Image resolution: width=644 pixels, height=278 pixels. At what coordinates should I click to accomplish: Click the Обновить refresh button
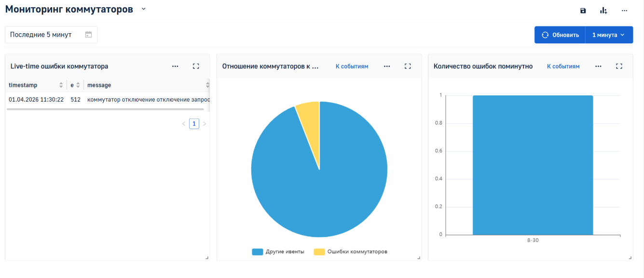tap(560, 35)
